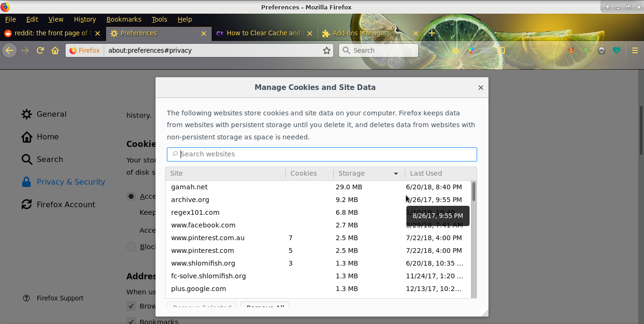This screenshot has height=324, width=644.
Task: Select the www.facebook.com row
Action: (318, 225)
